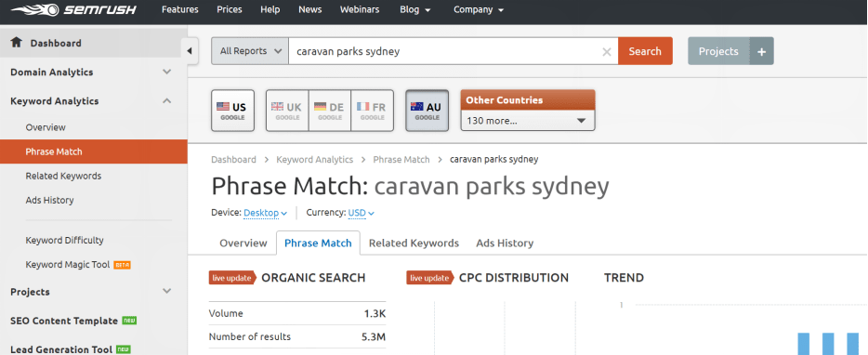This screenshot has height=355, width=868.
Task: Select AU Google database flag
Action: click(427, 111)
